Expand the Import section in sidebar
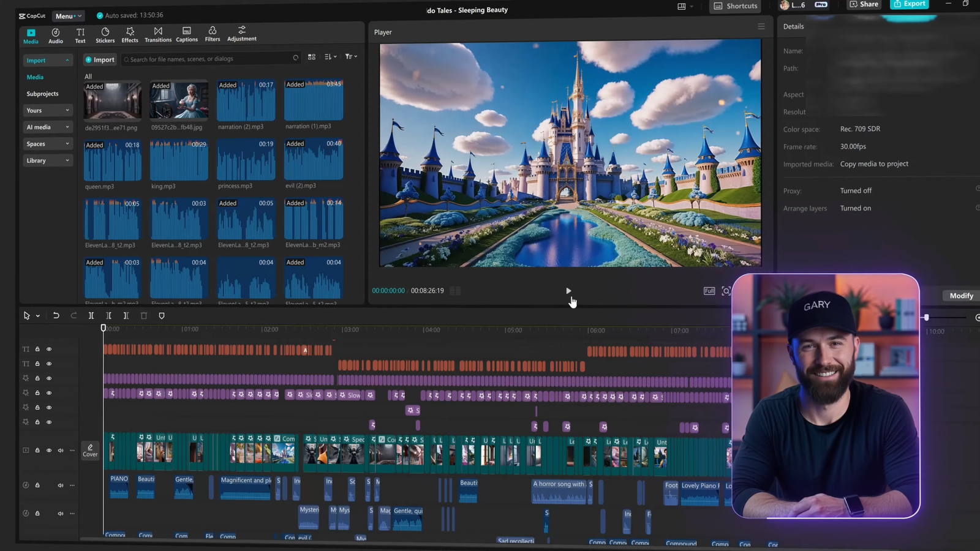 (48, 60)
